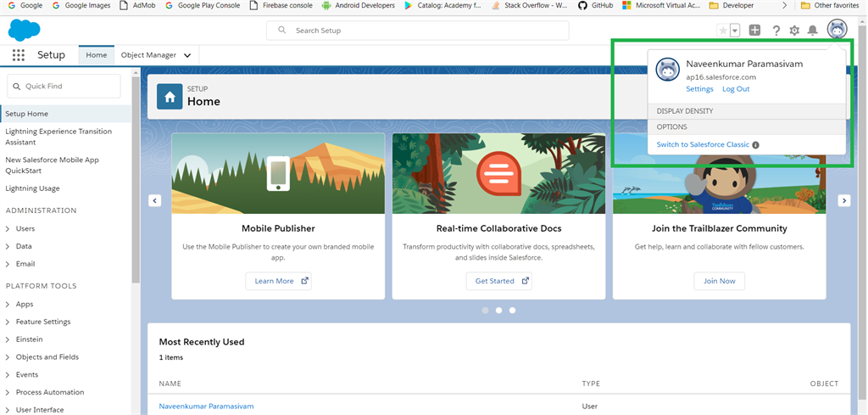
Task: Switch to the Home tab
Action: (x=97, y=55)
